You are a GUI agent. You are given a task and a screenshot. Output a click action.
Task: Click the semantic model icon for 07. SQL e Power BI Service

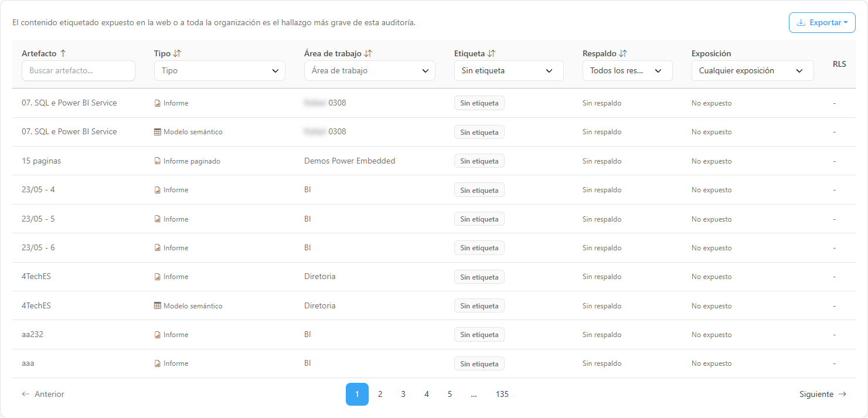tap(157, 132)
